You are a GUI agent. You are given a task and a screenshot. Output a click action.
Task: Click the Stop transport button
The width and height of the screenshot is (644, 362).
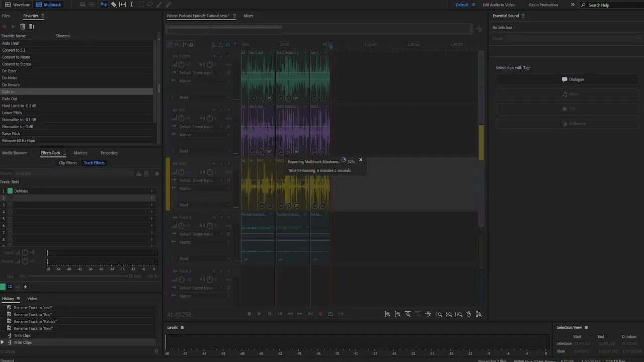tap(249, 314)
